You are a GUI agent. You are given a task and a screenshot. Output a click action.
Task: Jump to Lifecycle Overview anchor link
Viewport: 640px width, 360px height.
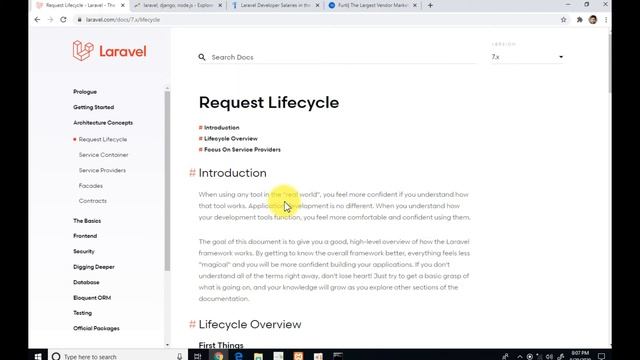point(231,139)
